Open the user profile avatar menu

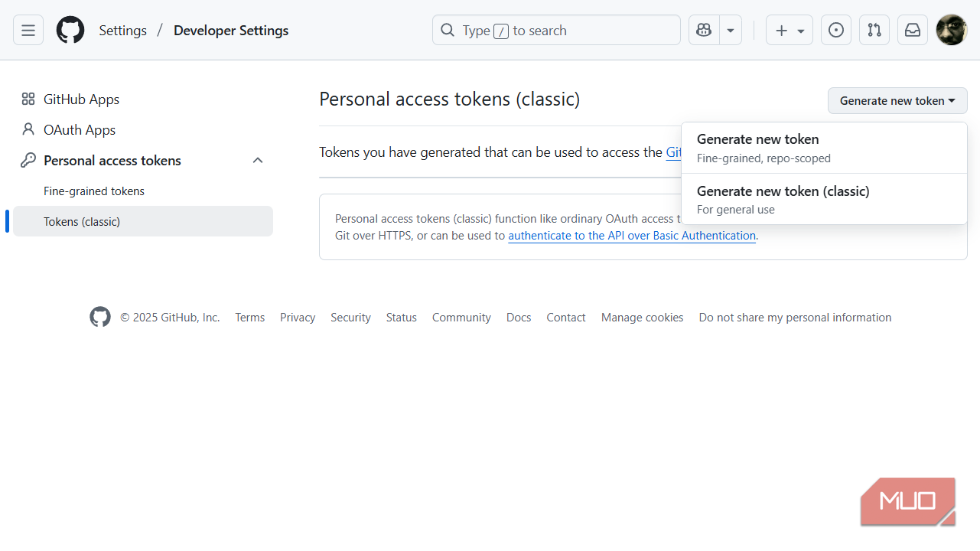click(952, 31)
